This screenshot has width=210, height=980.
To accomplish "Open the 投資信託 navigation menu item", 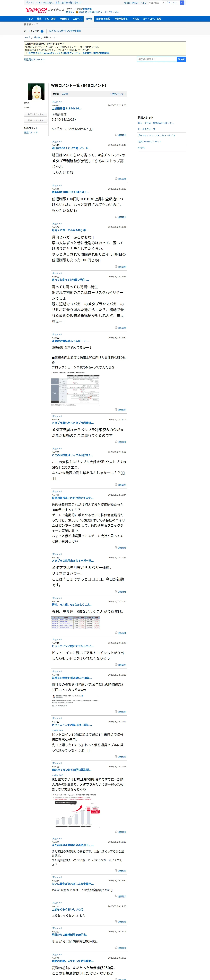I will tap(64, 19).
